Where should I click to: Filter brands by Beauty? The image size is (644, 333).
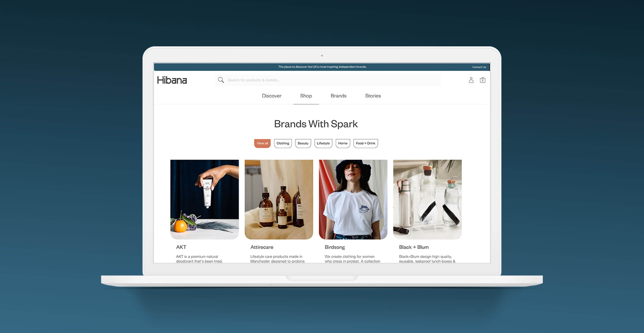(303, 143)
